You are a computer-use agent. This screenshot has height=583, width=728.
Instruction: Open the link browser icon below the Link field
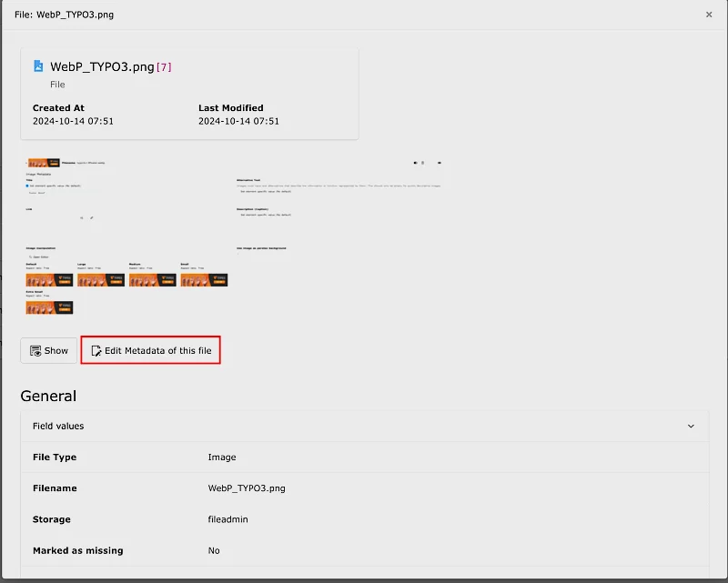point(83,218)
